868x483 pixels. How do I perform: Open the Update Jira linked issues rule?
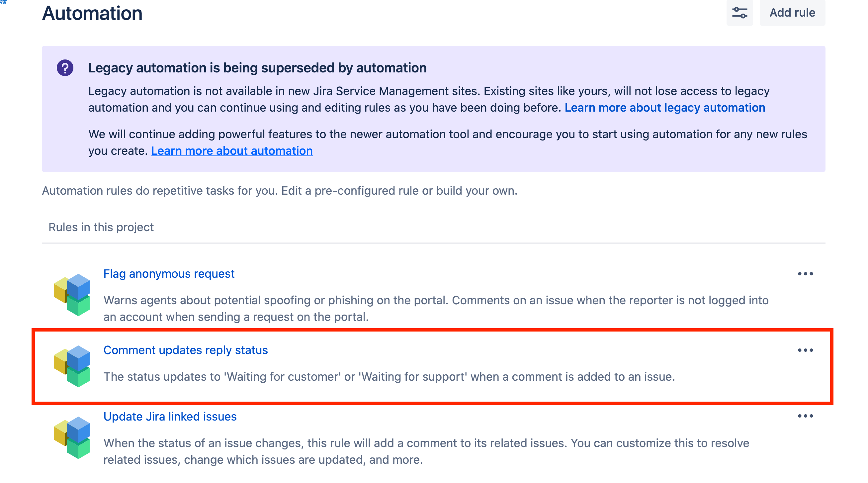(170, 417)
